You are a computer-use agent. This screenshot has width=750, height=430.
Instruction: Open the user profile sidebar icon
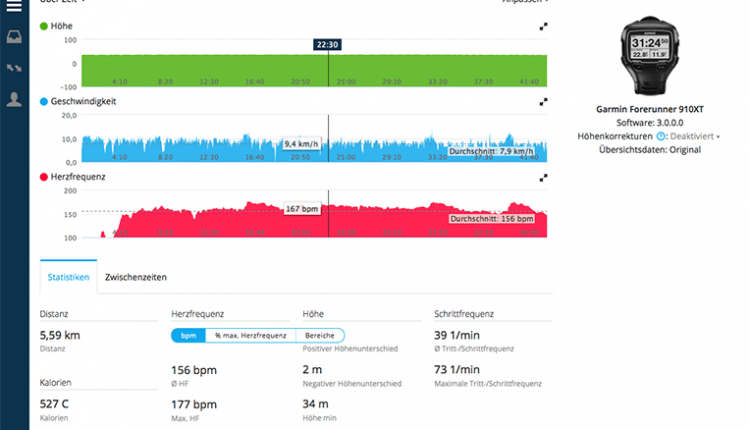pos(14,99)
